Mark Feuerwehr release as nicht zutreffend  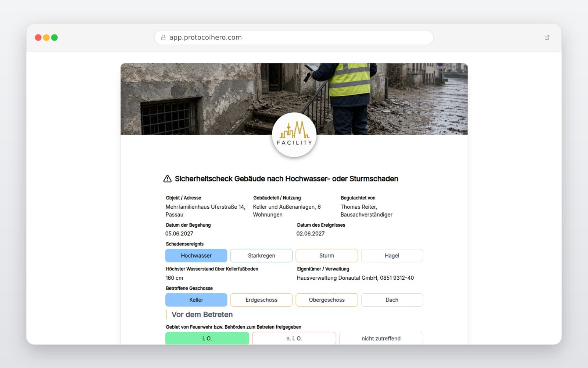click(x=381, y=339)
